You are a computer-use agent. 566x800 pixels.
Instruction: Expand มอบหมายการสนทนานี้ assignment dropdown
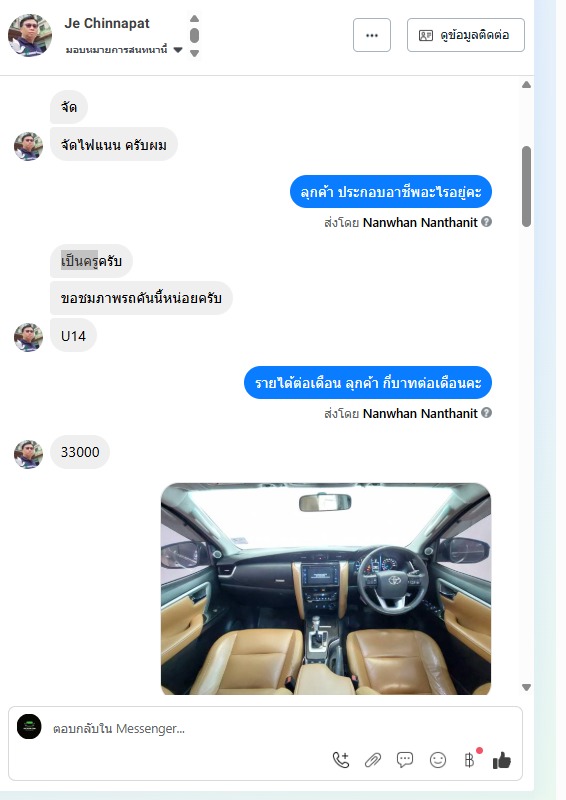(x=178, y=50)
